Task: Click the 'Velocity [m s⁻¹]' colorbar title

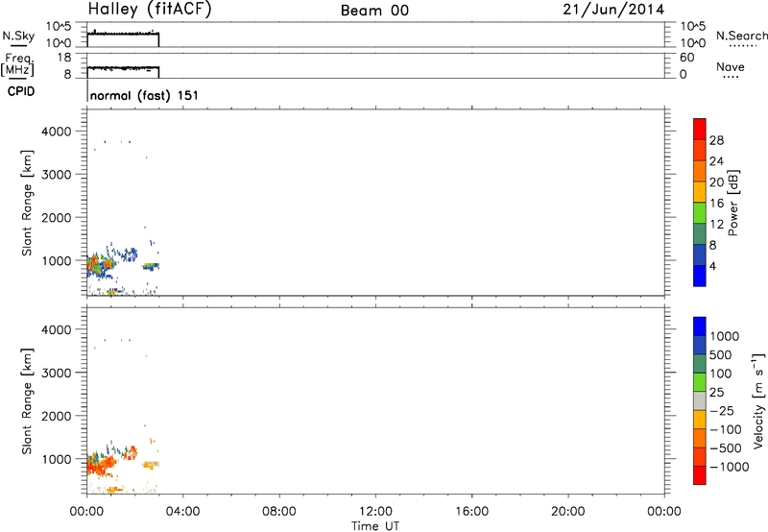Action: (758, 400)
